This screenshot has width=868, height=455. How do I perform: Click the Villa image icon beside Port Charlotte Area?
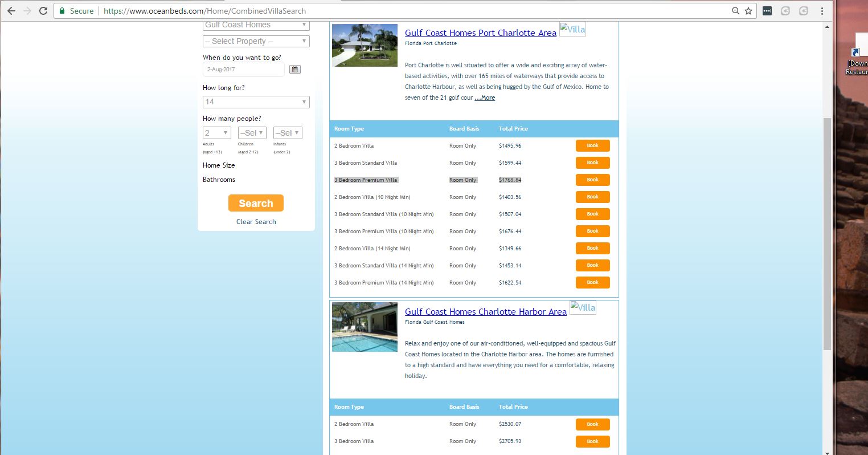572,30
